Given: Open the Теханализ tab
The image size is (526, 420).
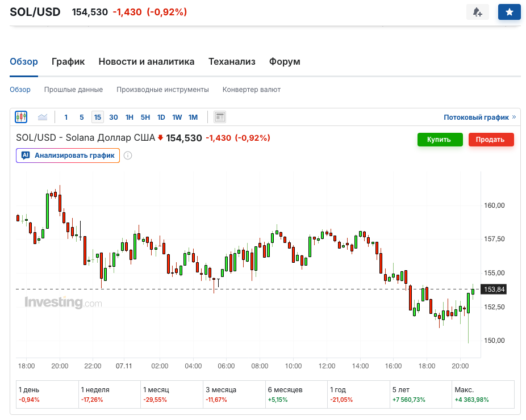Looking at the screenshot, I should 232,62.
